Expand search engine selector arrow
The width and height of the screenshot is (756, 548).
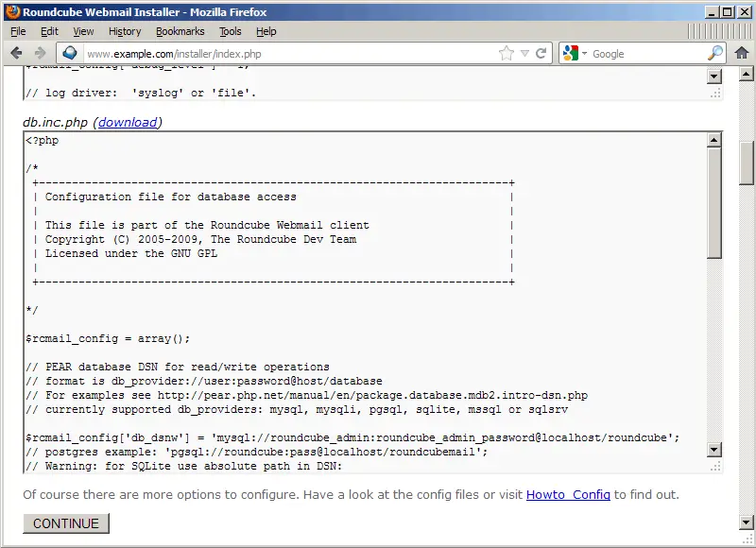point(584,53)
